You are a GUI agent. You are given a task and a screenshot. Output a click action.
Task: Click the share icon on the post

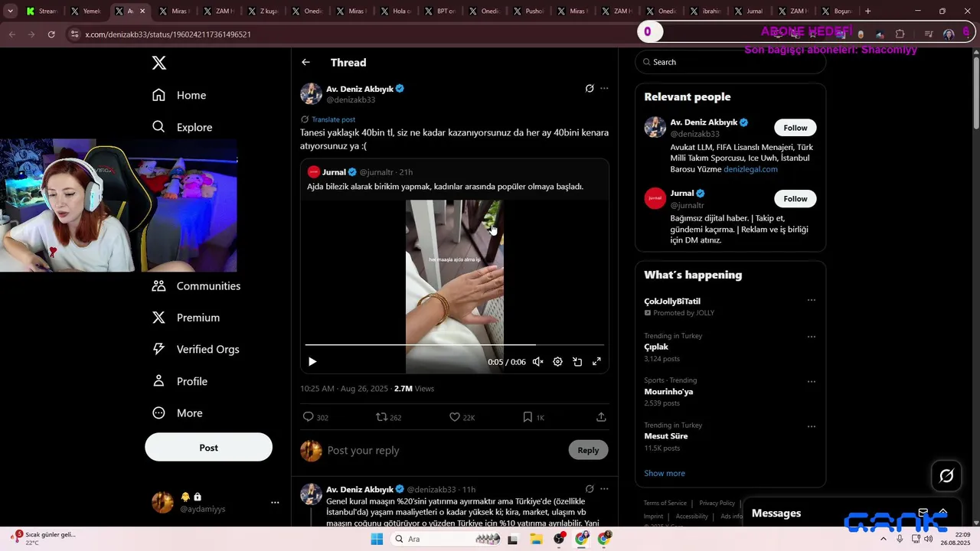coord(601,417)
